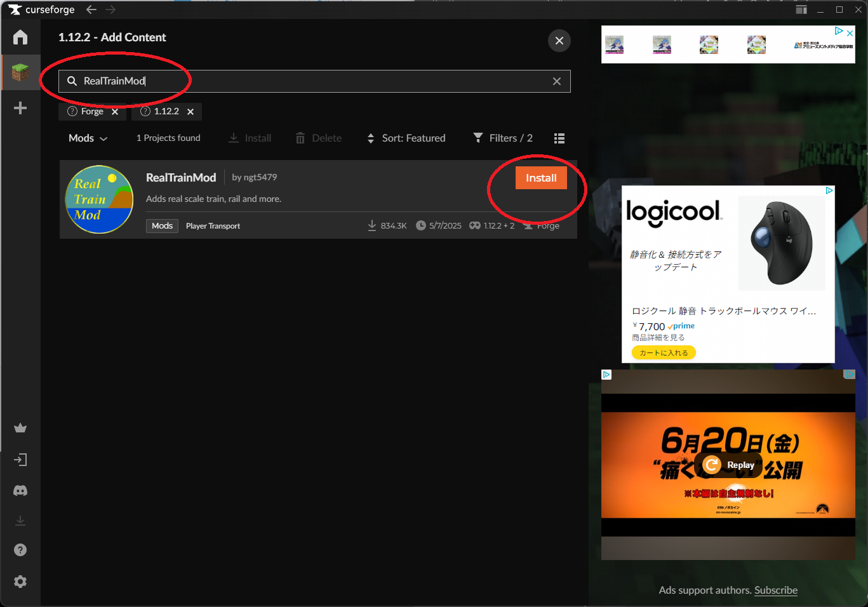The image size is (868, 607).
Task: Remove the Forge filter tag
Action: [115, 112]
